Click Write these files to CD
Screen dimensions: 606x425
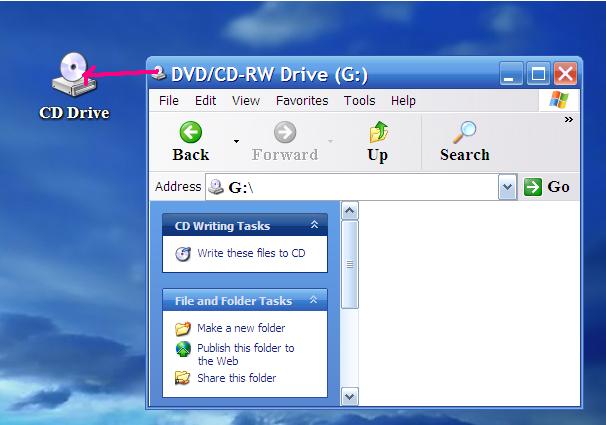[x=251, y=253]
